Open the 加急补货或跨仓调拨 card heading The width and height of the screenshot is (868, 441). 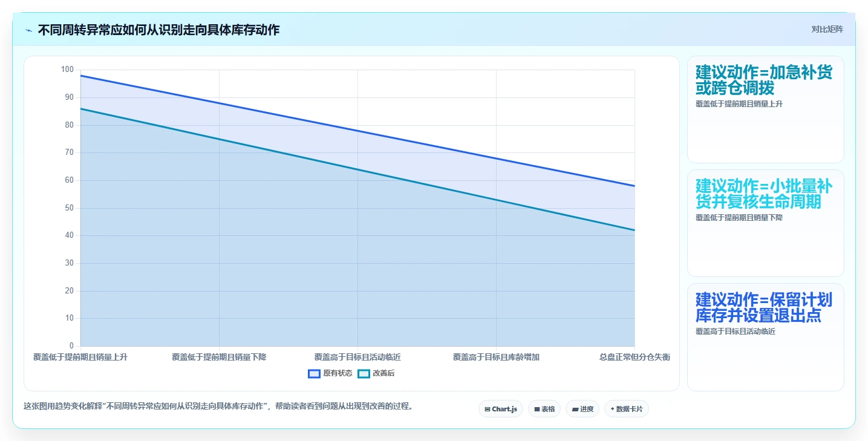pyautogui.click(x=764, y=80)
